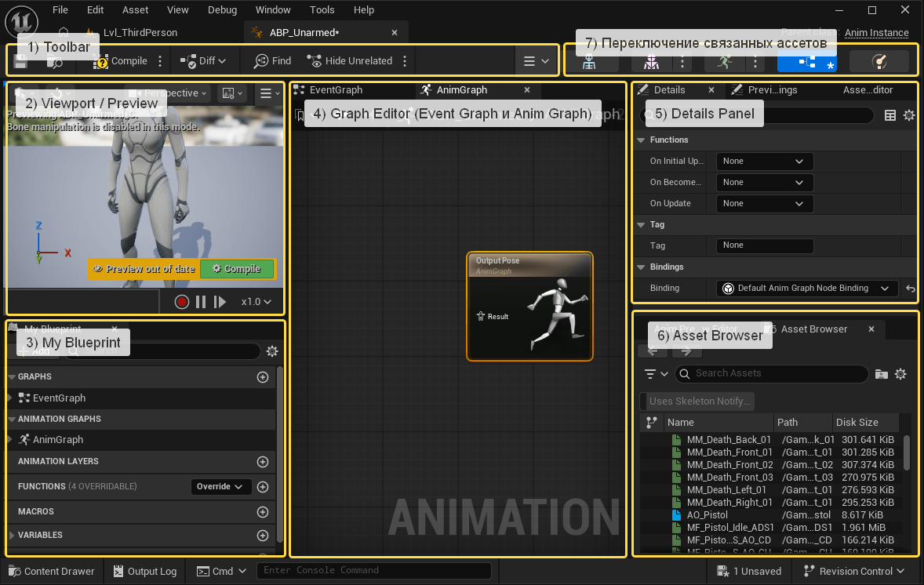
Task: Toggle Hide Unrelated nodes
Action: (x=350, y=61)
